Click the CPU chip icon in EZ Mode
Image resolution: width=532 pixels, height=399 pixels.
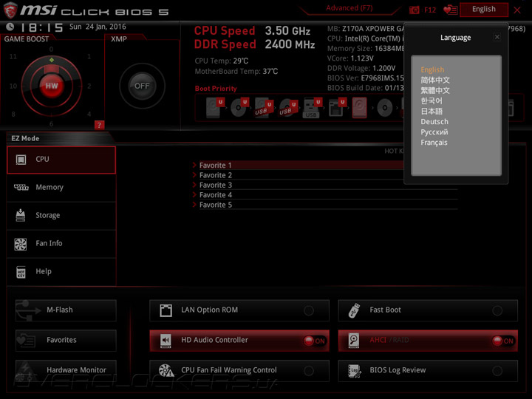click(x=21, y=159)
